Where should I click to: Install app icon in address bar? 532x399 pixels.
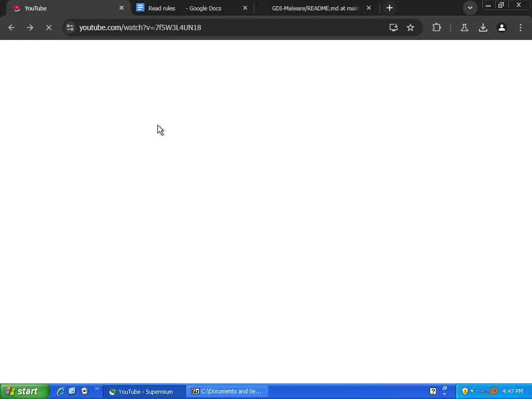394,28
